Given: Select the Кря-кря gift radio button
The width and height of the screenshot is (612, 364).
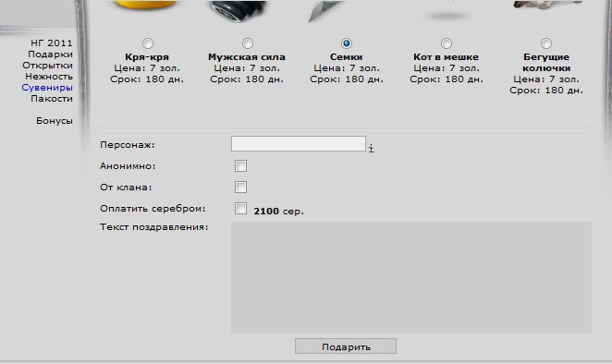Looking at the screenshot, I should coord(148,43).
